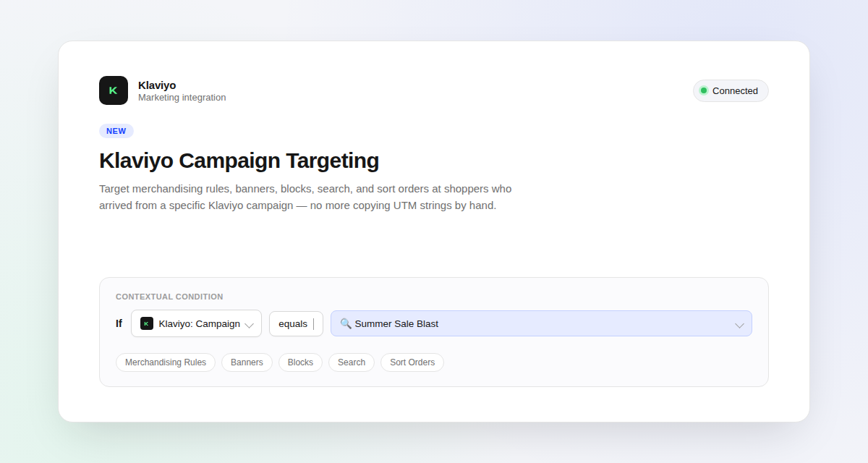Open the Klaviyo: Campaign condition dropdown
This screenshot has width=868, height=463.
pos(196,323)
